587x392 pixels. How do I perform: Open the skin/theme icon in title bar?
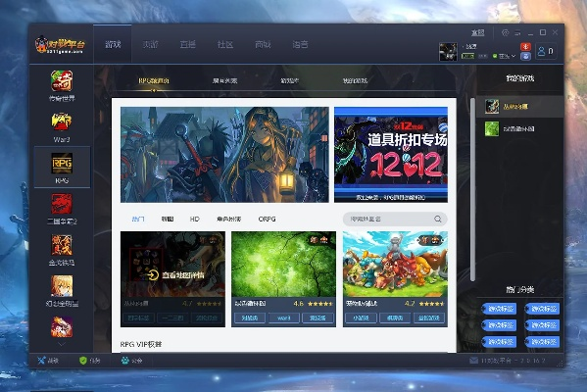click(x=506, y=33)
